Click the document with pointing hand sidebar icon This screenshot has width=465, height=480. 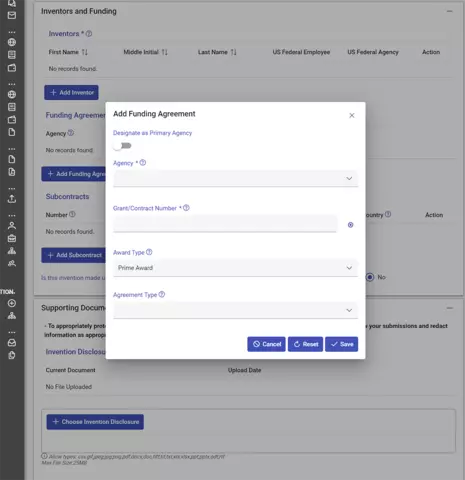tap(12, 355)
